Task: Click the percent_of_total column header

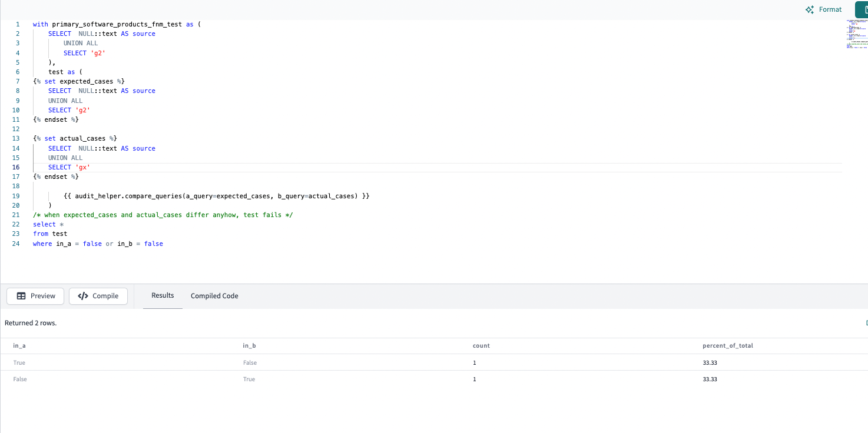Action: 728,346
